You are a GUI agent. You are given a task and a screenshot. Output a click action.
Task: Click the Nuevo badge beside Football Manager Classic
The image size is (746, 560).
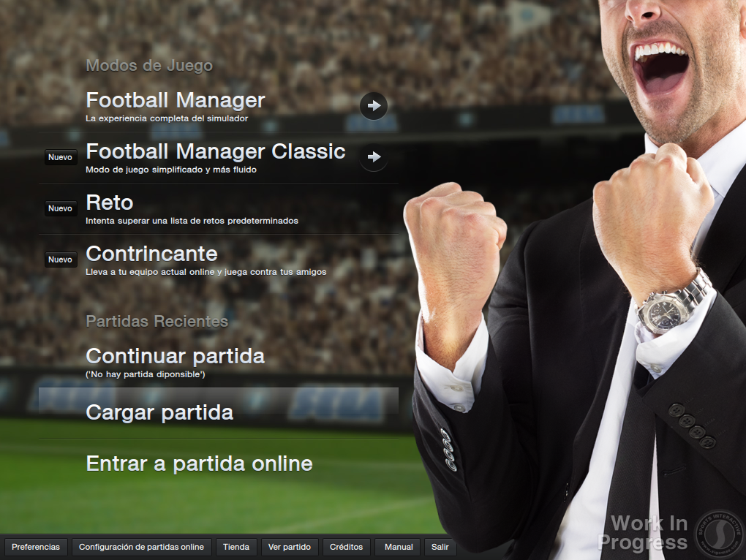(x=61, y=157)
